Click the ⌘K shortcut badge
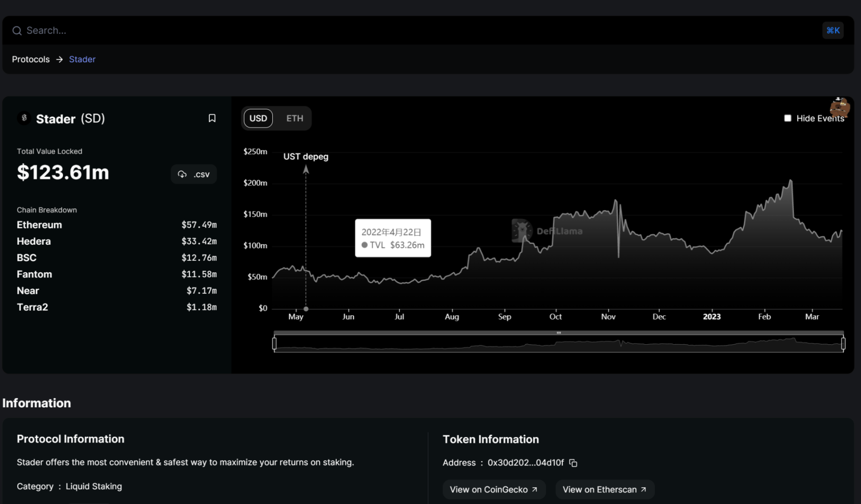This screenshot has height=504, width=861. coord(833,31)
